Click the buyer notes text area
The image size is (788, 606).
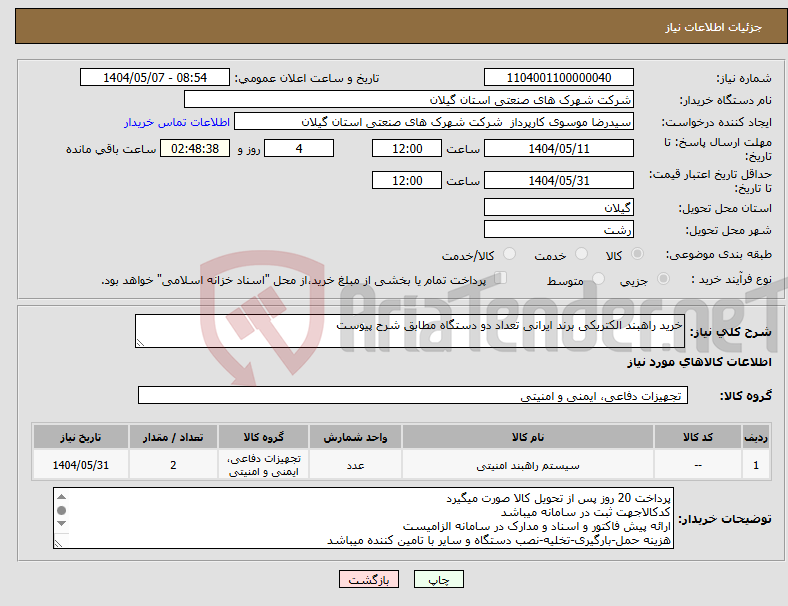(363, 518)
